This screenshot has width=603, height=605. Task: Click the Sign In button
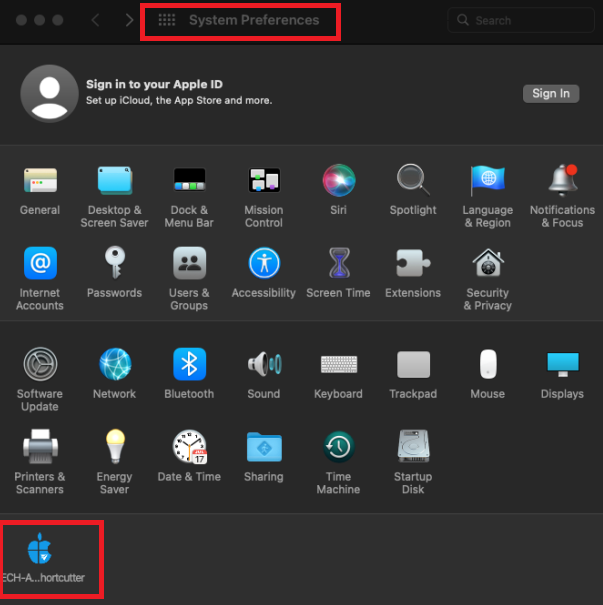(x=551, y=93)
